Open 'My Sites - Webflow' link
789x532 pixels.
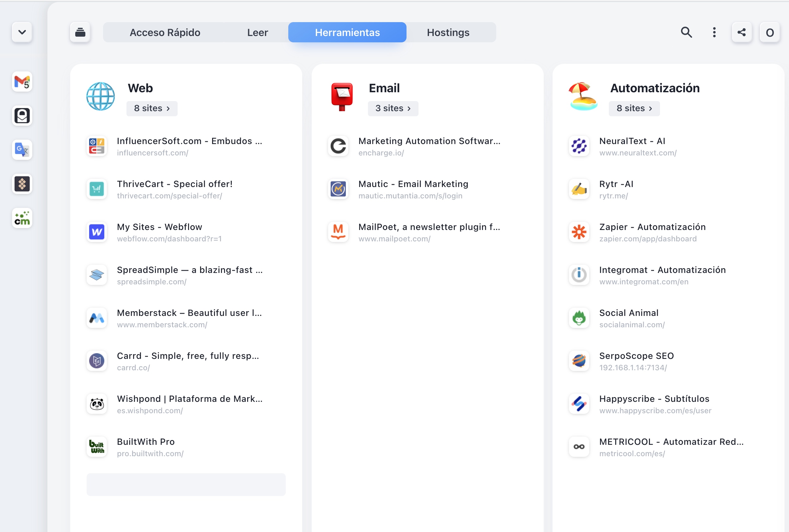tap(160, 227)
